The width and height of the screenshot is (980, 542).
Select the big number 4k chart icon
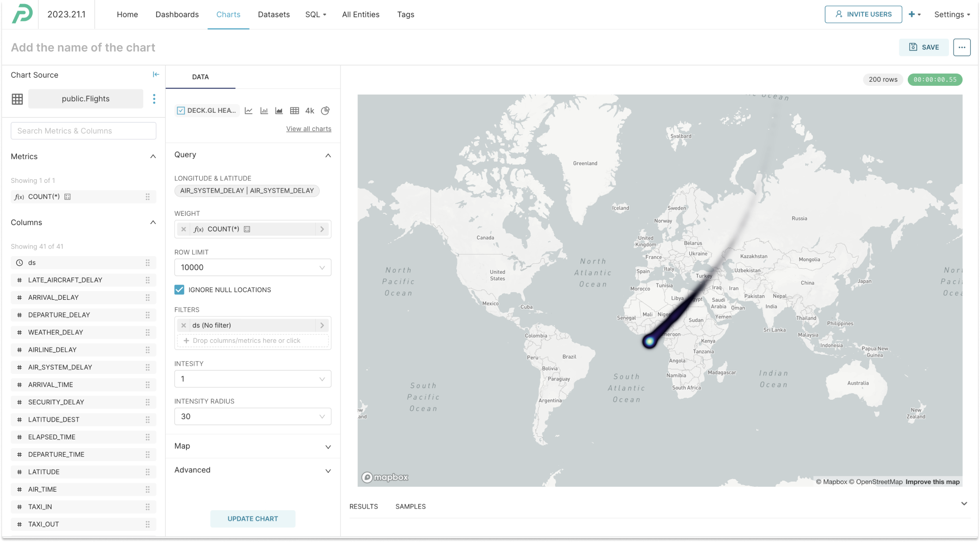pos(310,111)
